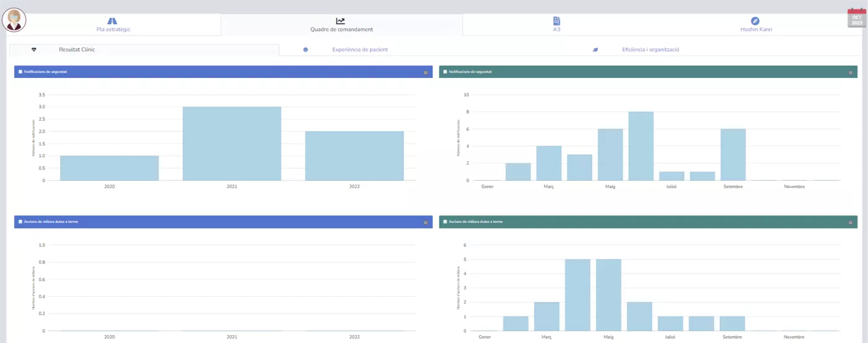The width and height of the screenshot is (868, 343).
Task: Click the Juliol label in monthly notifications chart
Action: pyautogui.click(x=672, y=186)
